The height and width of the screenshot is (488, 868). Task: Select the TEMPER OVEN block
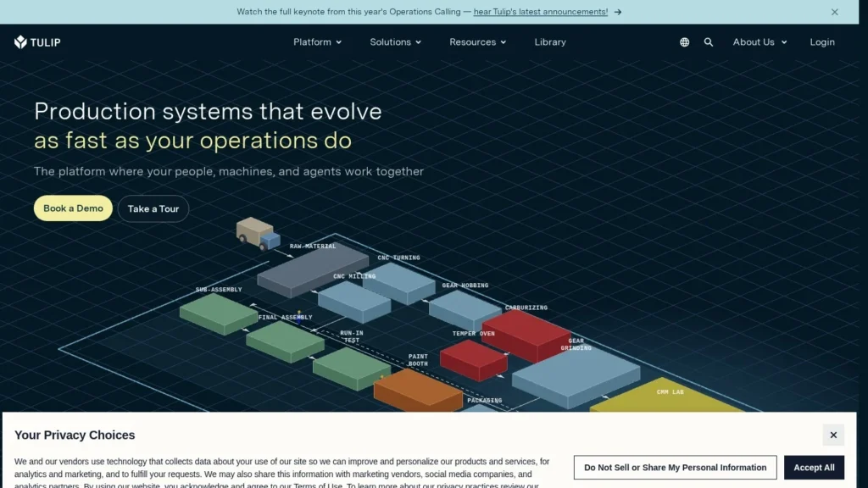473,359
